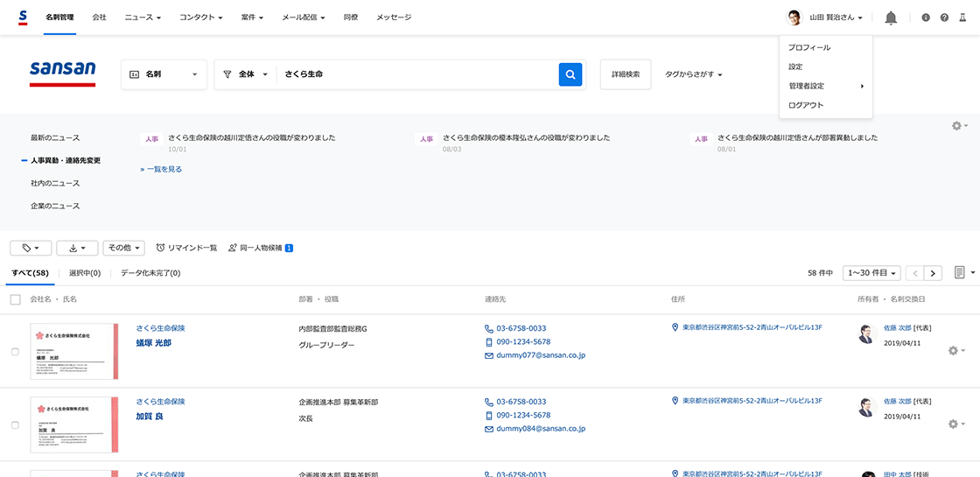Expand the 案件 menu

252,18
